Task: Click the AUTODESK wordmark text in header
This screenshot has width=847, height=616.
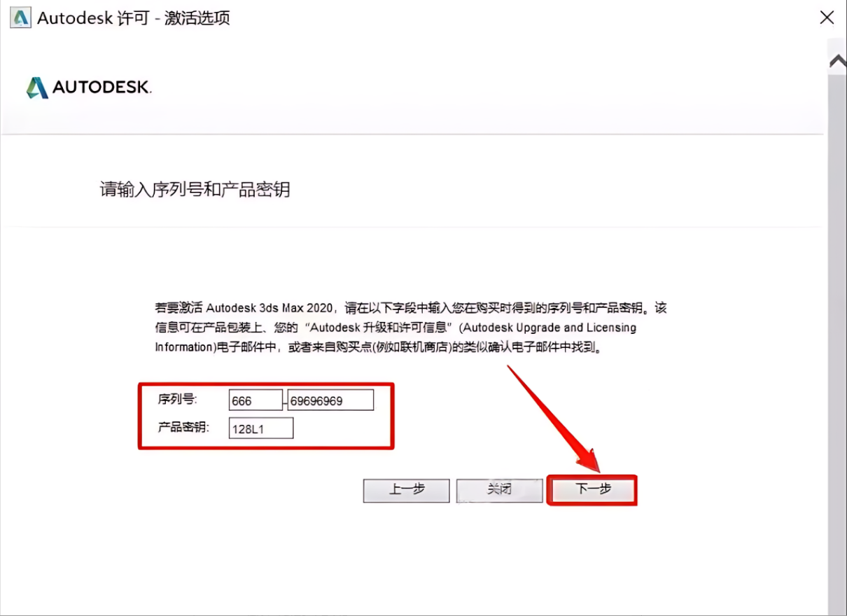Action: click(102, 87)
